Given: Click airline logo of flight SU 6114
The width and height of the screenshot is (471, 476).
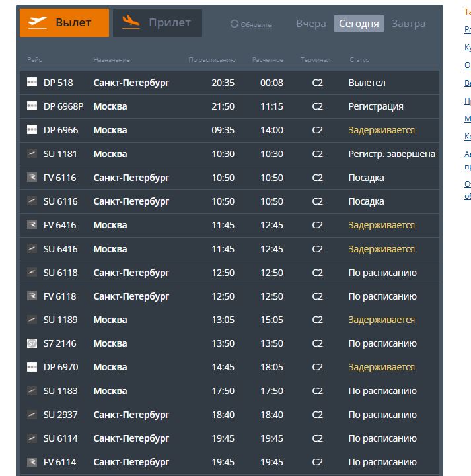Looking at the screenshot, I should [x=32, y=438].
